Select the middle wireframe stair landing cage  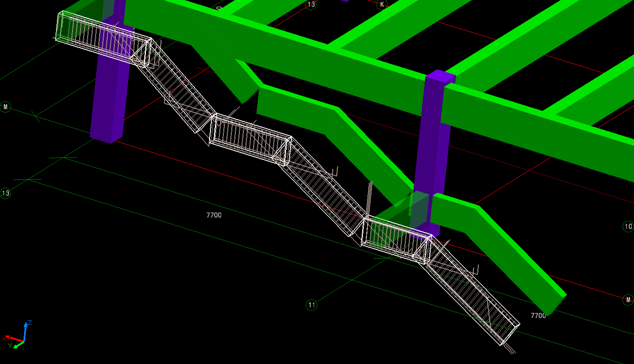pos(250,139)
